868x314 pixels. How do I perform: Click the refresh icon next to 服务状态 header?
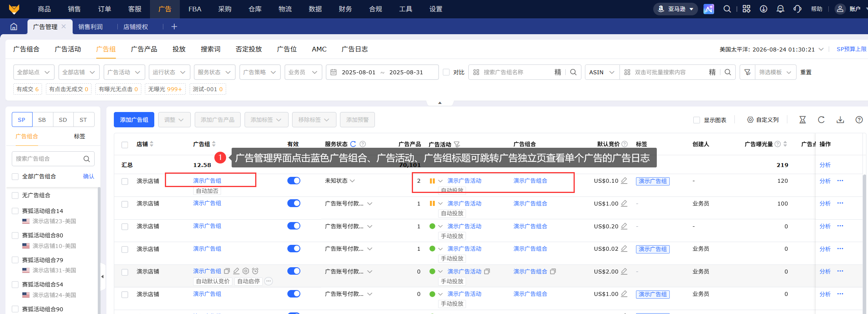click(353, 144)
